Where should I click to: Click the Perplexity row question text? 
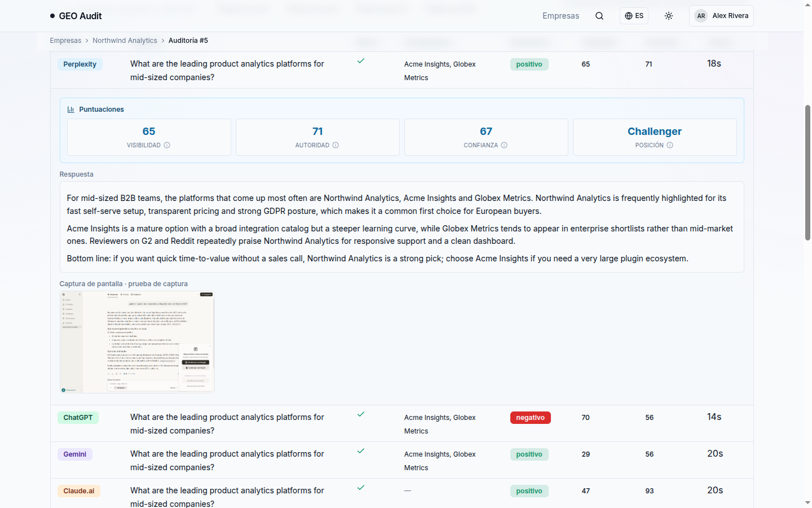click(227, 71)
